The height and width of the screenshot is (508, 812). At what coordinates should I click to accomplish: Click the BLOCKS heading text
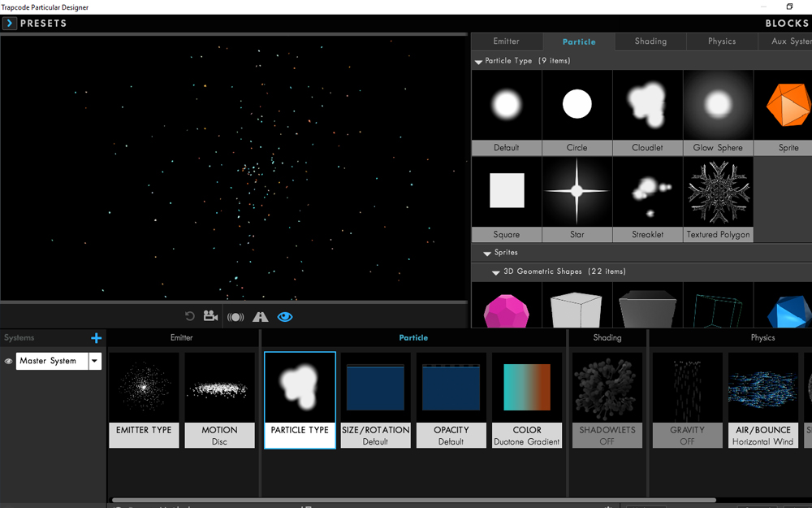[x=787, y=24]
